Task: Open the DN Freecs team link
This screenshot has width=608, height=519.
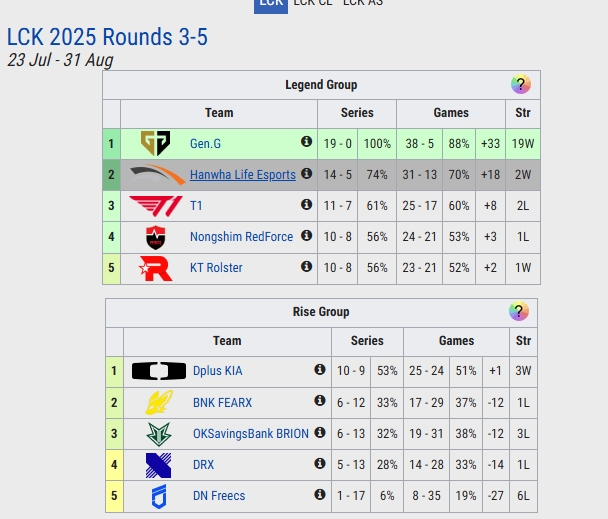Action: (219, 495)
